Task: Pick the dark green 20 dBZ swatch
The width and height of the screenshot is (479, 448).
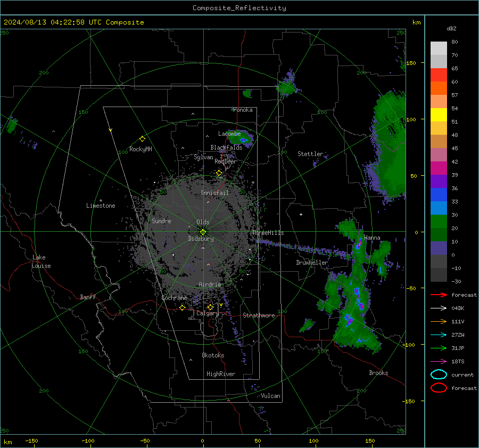Action: pyautogui.click(x=439, y=234)
